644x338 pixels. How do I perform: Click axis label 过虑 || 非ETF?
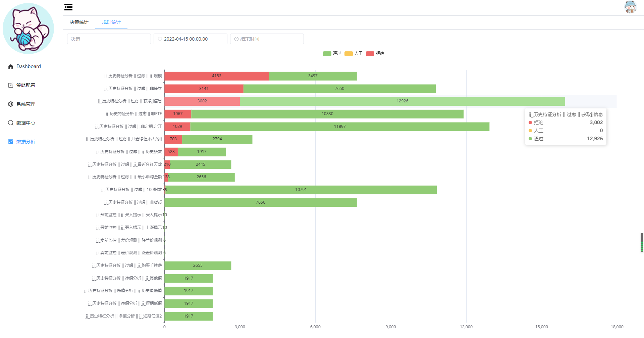133,114
